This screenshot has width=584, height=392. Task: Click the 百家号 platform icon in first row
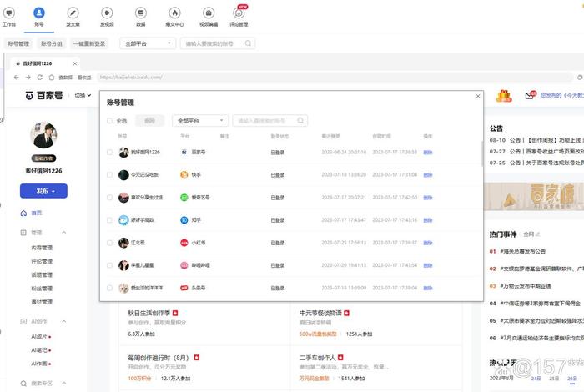point(184,152)
